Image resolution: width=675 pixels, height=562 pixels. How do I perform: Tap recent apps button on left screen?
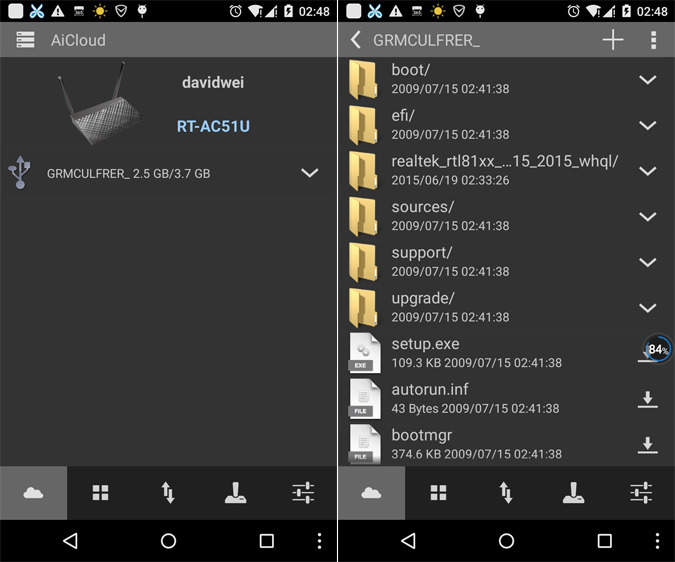(x=266, y=540)
